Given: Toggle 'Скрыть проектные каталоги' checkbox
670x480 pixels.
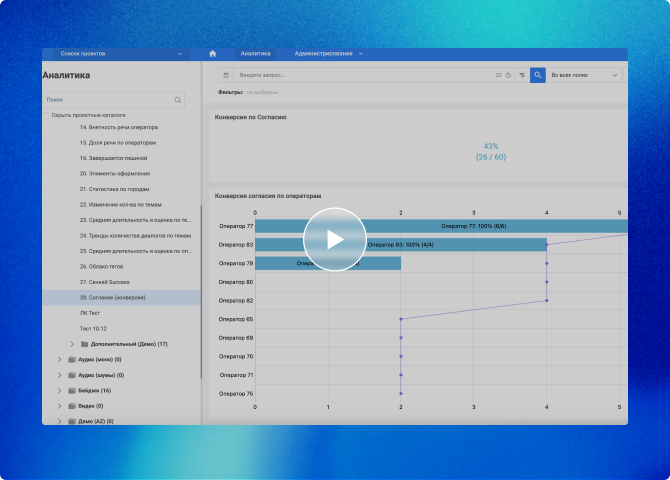Looking at the screenshot, I should click(46, 115).
